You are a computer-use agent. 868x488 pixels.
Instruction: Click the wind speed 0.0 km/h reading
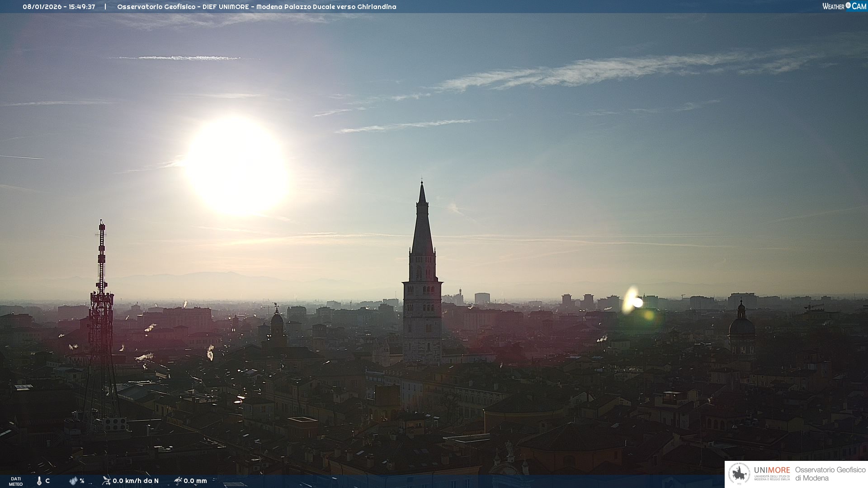[136, 481]
